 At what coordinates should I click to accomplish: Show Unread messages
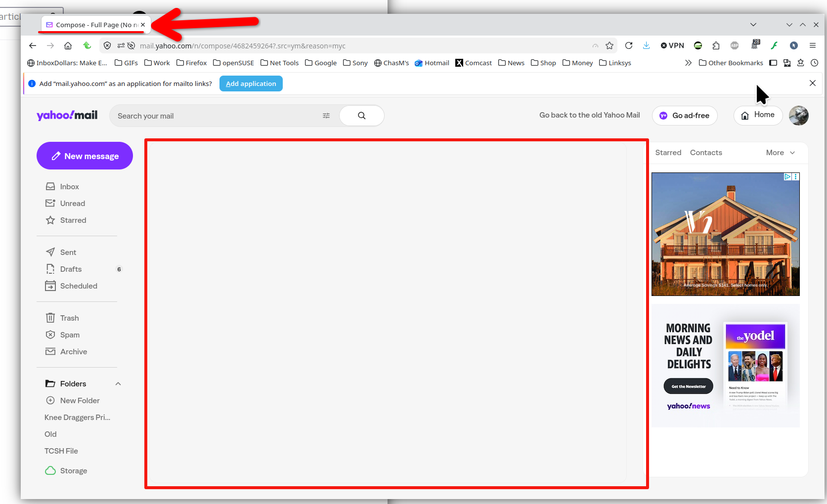(x=65, y=204)
